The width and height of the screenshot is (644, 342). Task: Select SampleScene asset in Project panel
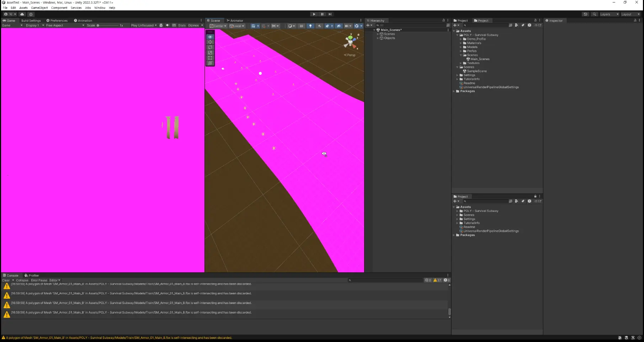474,71
